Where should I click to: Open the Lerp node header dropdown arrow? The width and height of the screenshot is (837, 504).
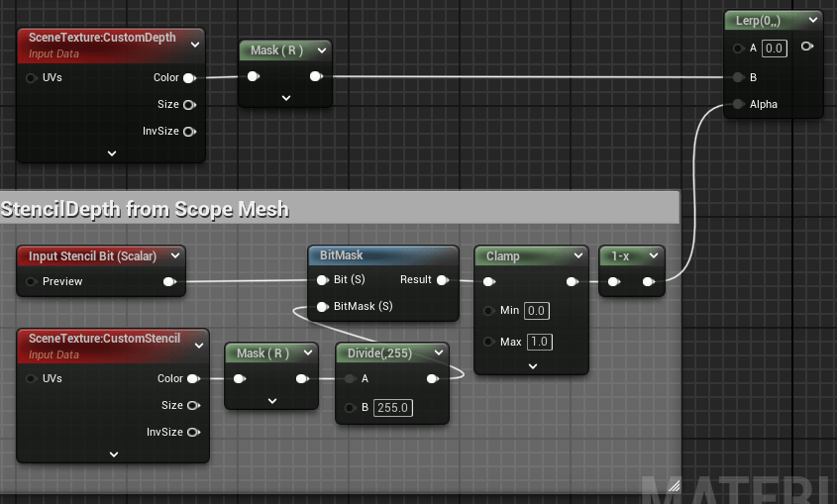click(x=812, y=20)
